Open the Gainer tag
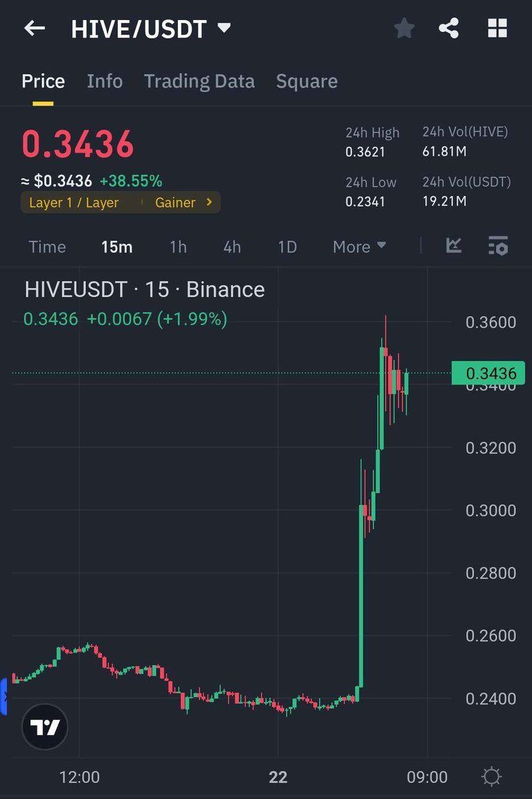 point(175,203)
